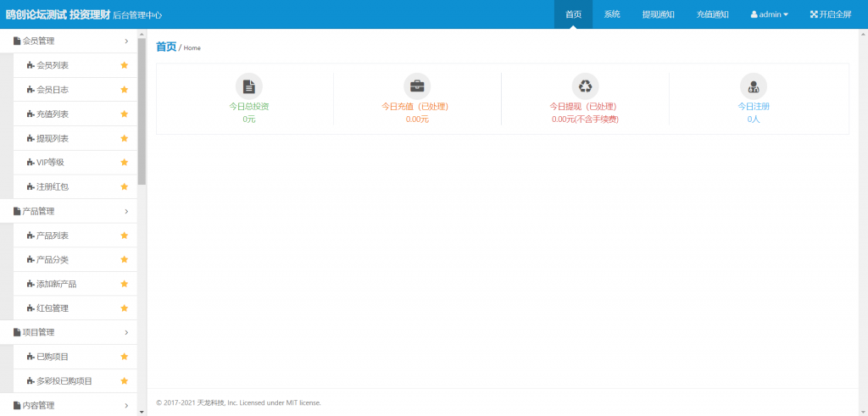The width and height of the screenshot is (868, 416).
Task: Toggle the star next to 产品列表
Action: (125, 235)
